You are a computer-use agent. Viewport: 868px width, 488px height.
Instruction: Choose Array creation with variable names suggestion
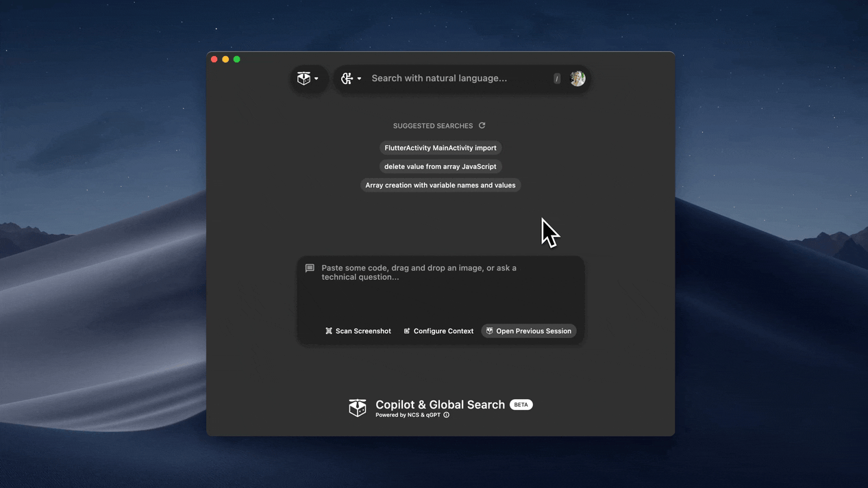pyautogui.click(x=441, y=185)
